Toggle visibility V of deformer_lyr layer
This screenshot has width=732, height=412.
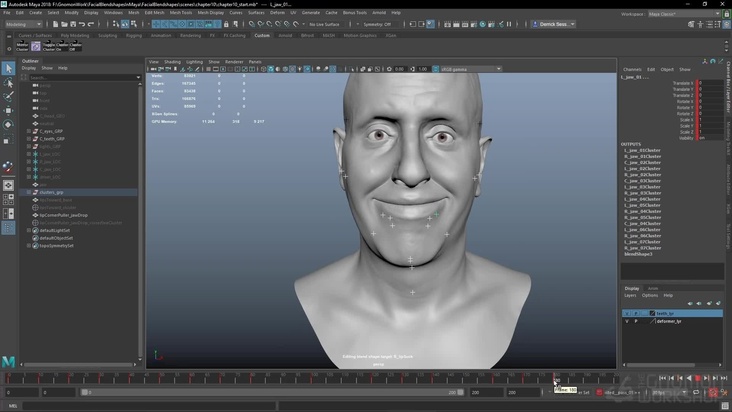click(627, 321)
